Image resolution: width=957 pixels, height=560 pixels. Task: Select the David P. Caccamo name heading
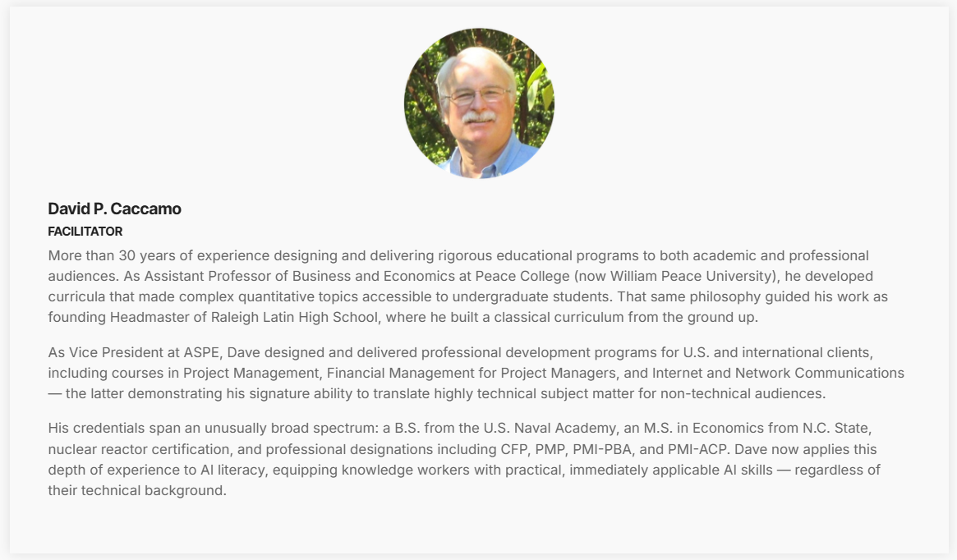click(115, 209)
